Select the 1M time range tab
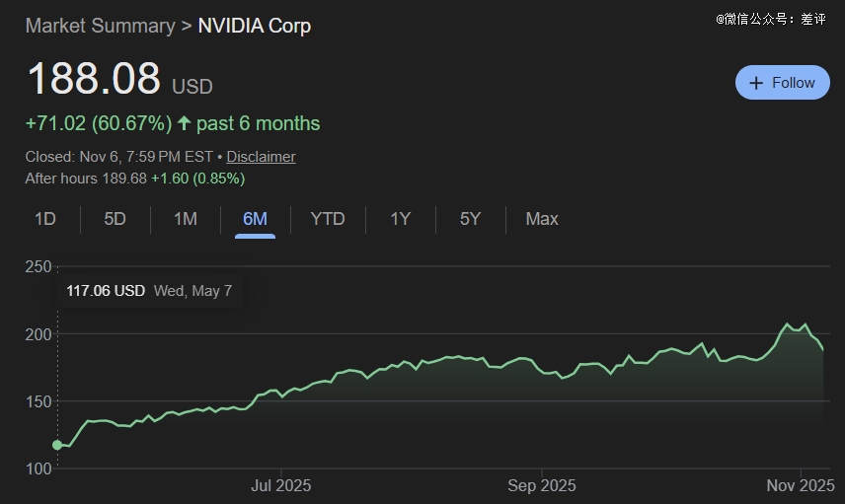The image size is (845, 504). (186, 219)
